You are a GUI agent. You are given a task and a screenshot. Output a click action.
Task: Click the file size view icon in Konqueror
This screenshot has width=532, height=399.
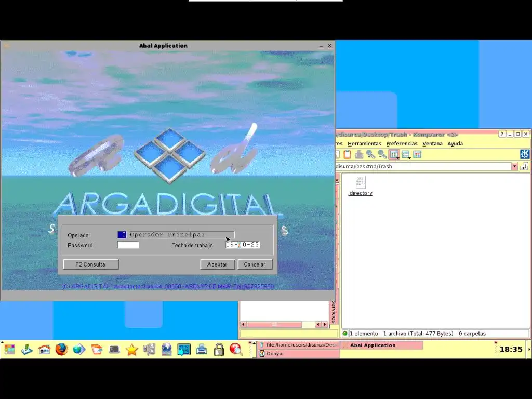[x=417, y=154]
